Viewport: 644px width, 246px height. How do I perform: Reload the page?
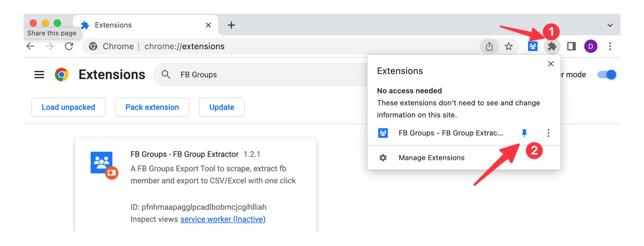[x=69, y=46]
